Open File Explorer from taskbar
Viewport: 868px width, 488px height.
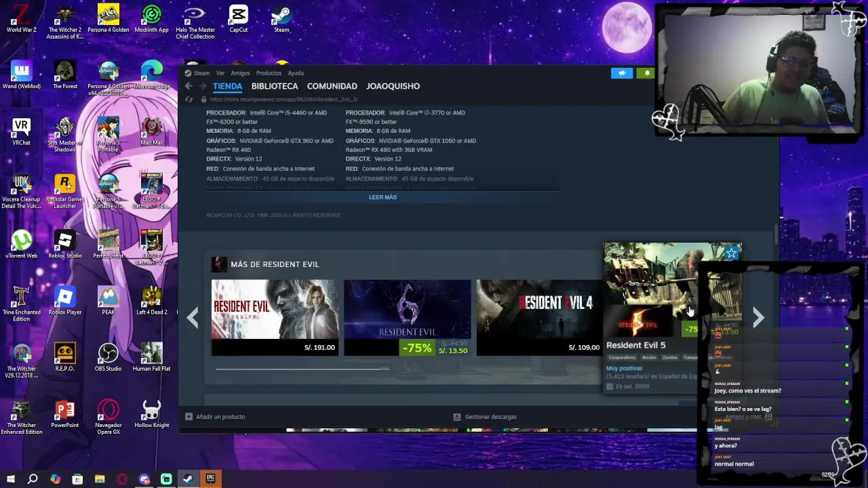100,479
